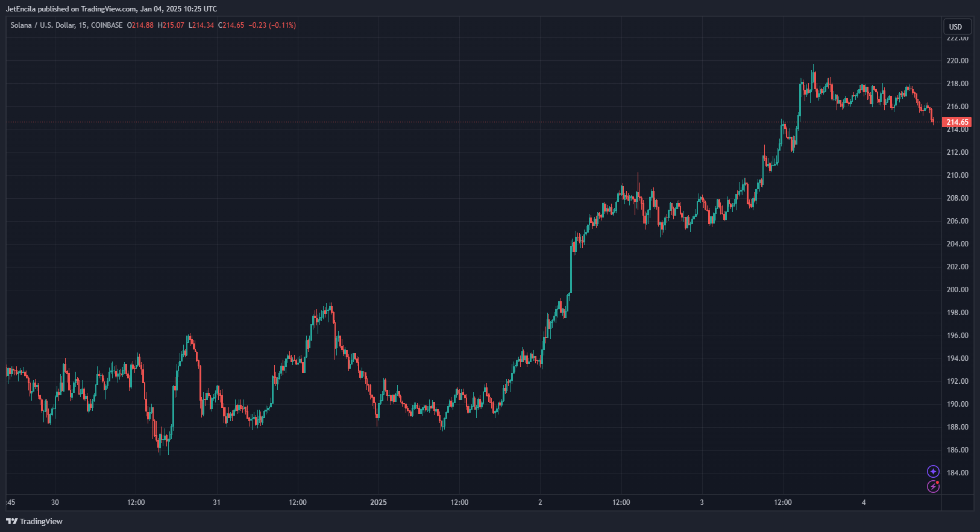Click the TradingView logo icon at bottom left

[x=11, y=521]
